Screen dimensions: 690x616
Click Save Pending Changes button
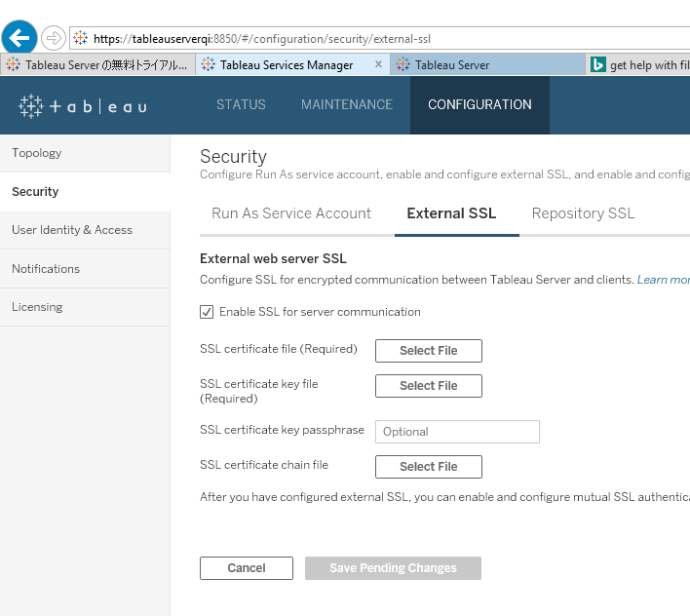tap(393, 568)
